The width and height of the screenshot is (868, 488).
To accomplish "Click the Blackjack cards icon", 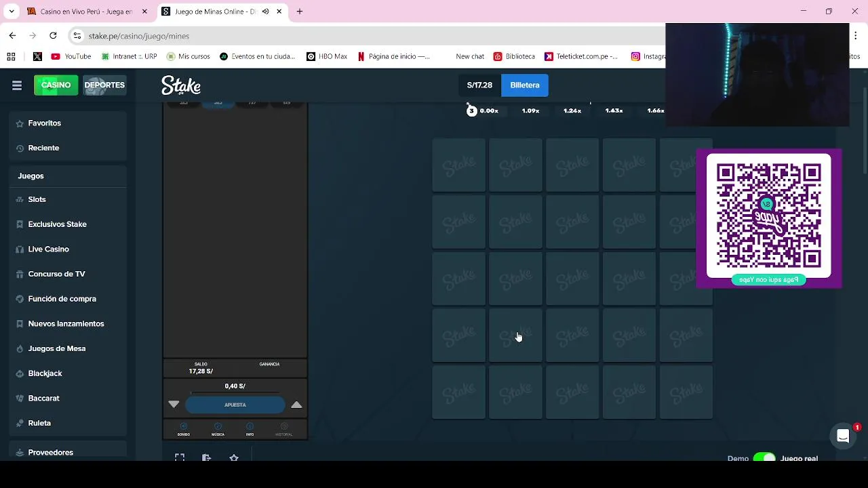I will tap(20, 373).
